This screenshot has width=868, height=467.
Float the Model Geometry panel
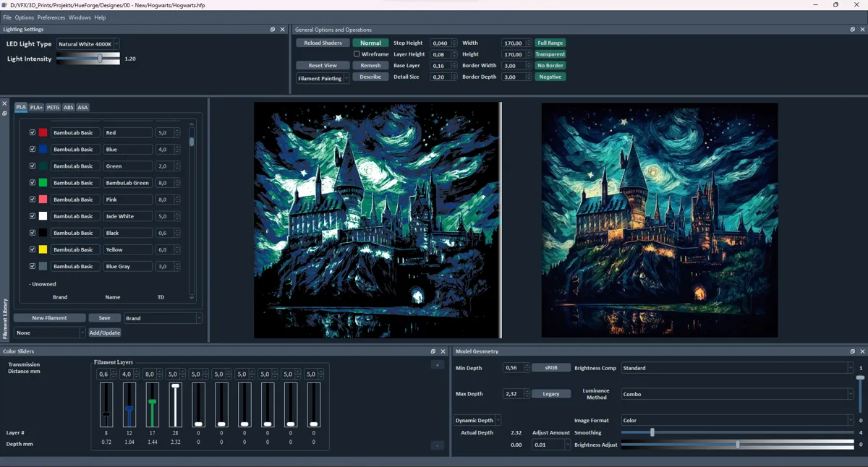[853, 351]
